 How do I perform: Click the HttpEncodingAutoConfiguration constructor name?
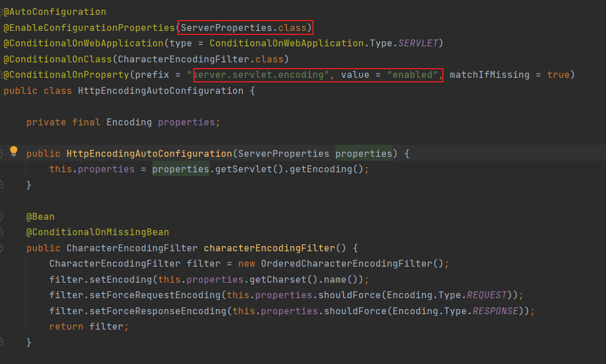pos(149,154)
